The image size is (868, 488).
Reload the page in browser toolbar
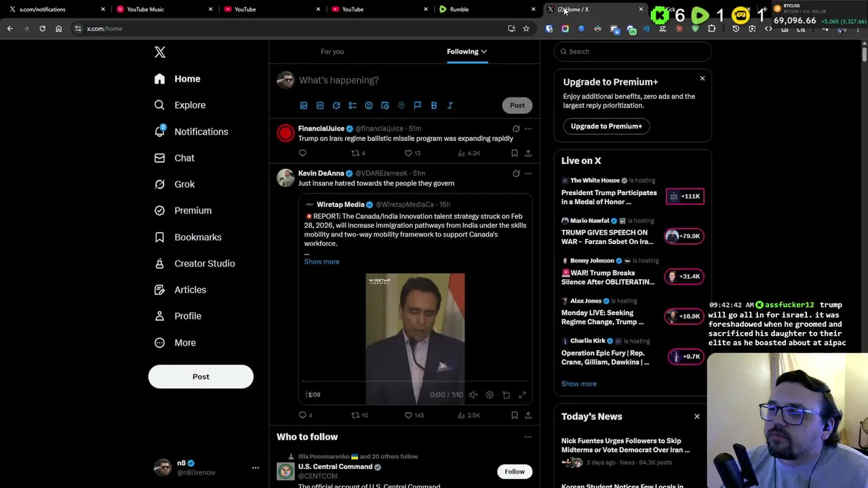coord(42,28)
